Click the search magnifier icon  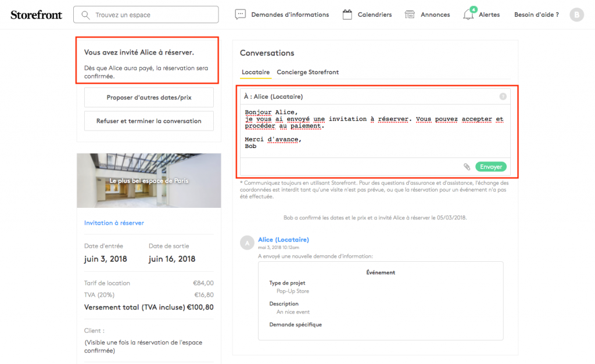[x=86, y=15]
